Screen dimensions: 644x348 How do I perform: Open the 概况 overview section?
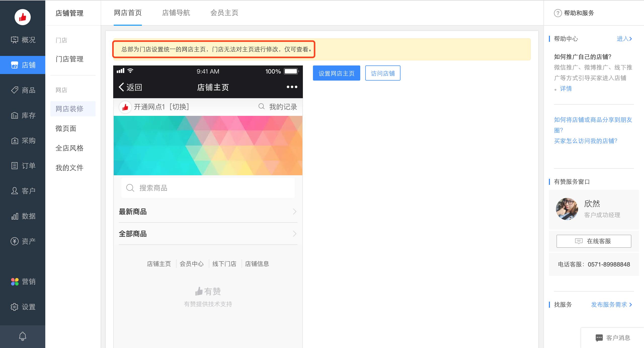(x=23, y=40)
